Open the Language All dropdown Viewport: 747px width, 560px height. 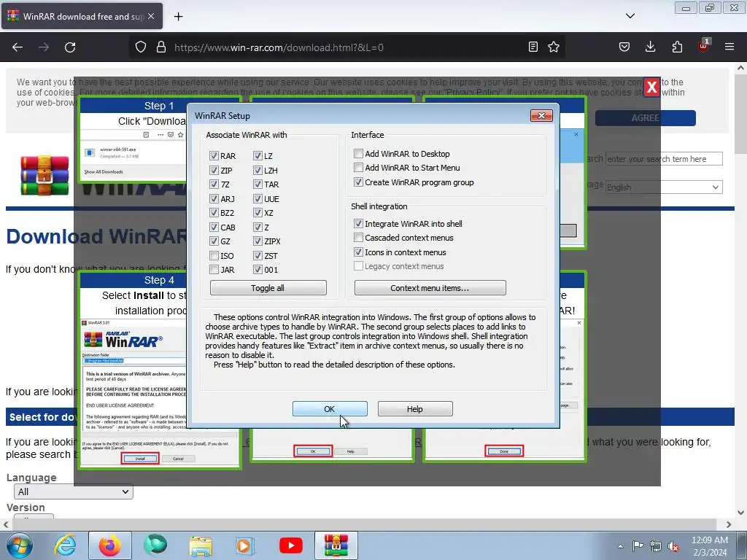point(74,491)
